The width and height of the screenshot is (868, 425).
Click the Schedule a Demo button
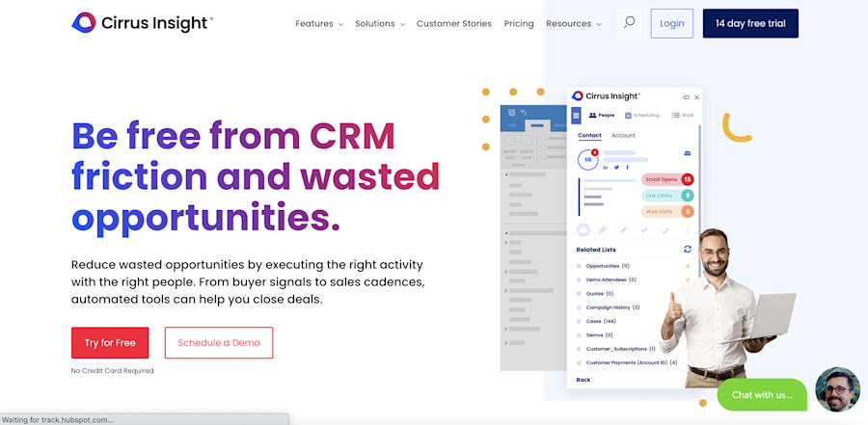219,342
